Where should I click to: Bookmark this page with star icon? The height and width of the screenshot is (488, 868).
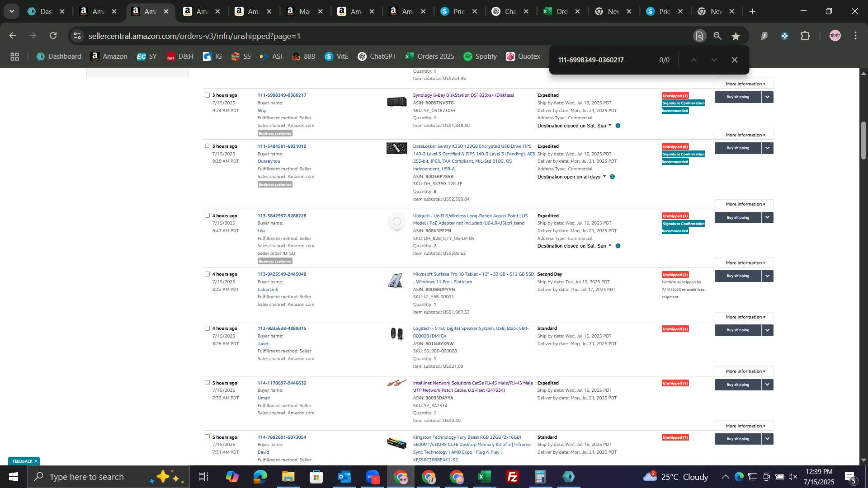pyautogui.click(x=736, y=36)
